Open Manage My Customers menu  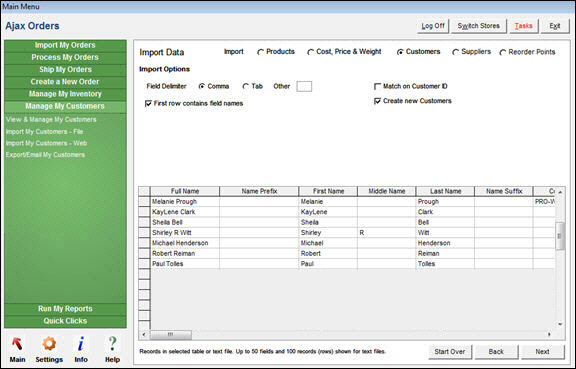point(65,106)
